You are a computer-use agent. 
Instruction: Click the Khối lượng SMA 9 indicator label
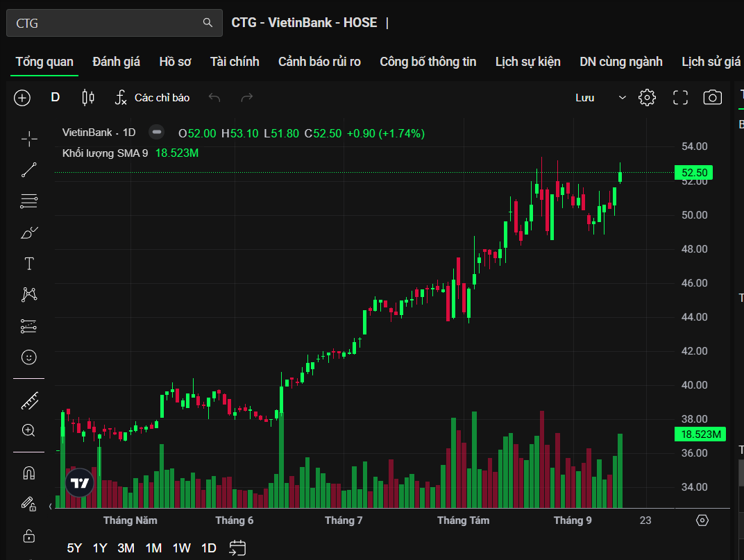click(x=105, y=153)
